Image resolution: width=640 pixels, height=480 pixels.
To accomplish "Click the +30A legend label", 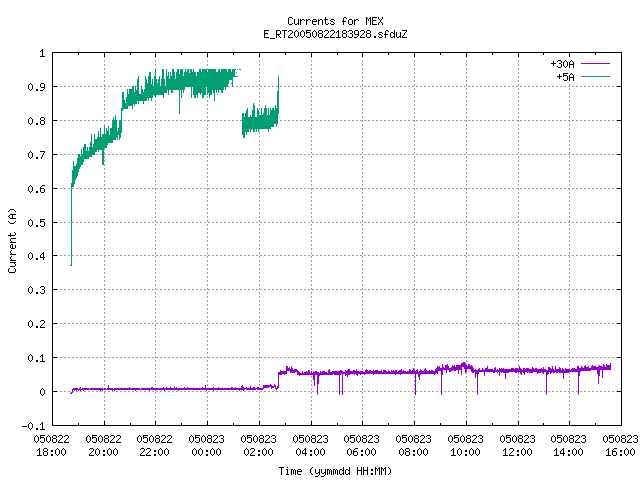I will click(562, 64).
